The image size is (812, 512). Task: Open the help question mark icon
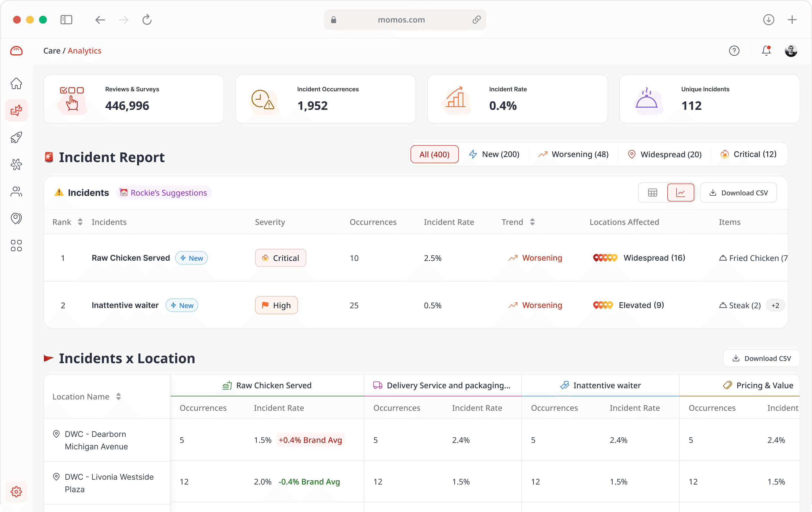click(x=735, y=51)
